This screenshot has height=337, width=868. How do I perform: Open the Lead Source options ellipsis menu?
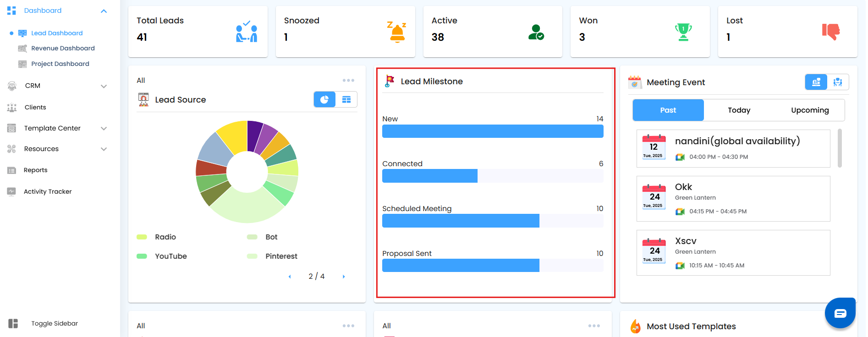348,81
